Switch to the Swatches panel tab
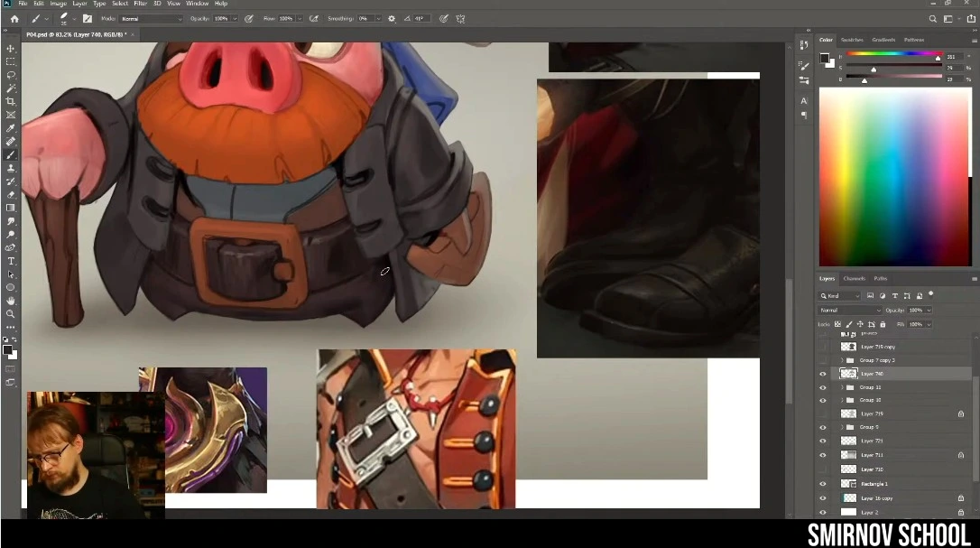Viewport: 980px width, 548px height. point(851,40)
